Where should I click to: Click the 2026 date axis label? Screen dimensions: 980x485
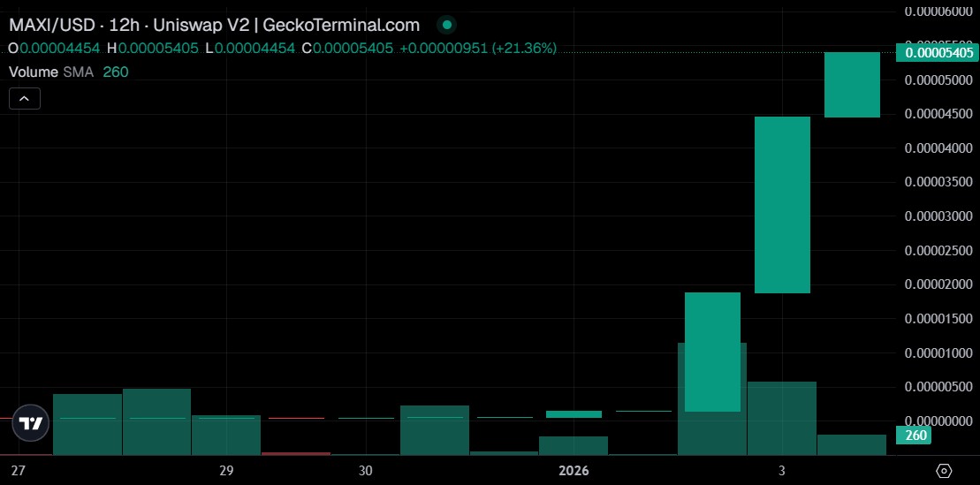point(574,471)
